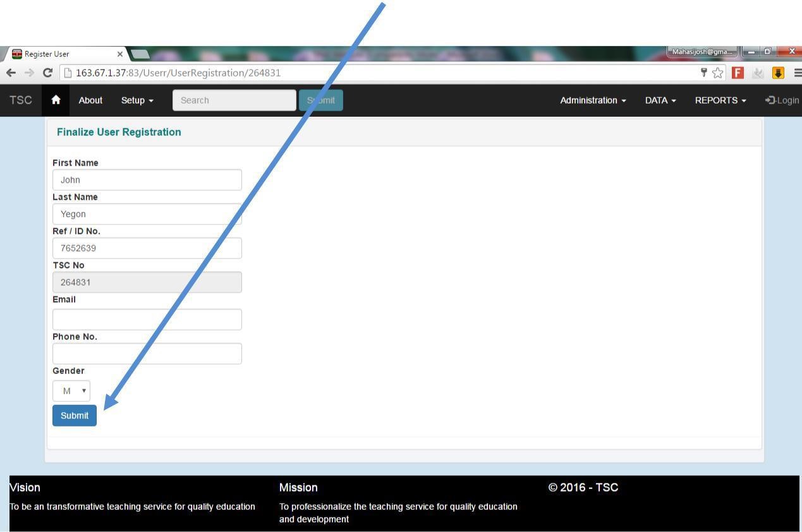Screen dimensions: 802x532
Task: Close the Register User tab
Action: click(120, 54)
